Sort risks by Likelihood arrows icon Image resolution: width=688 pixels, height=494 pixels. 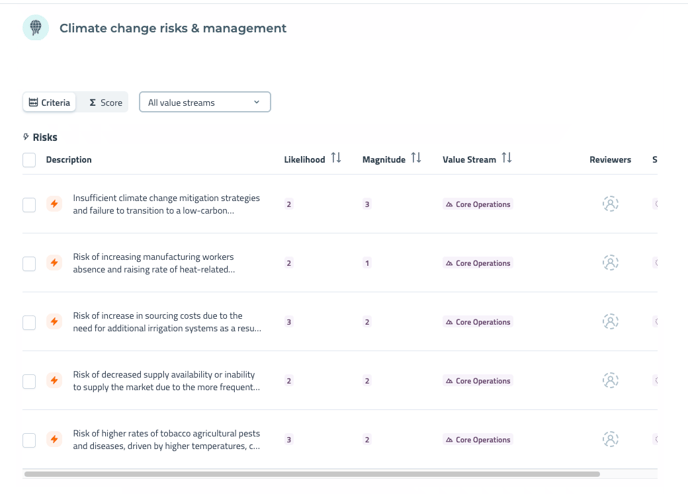tap(336, 159)
